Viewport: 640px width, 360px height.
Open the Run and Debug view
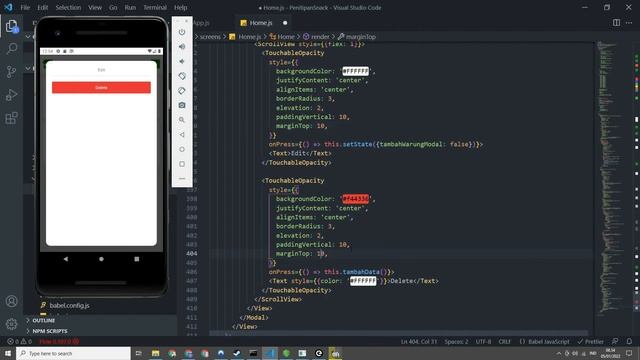click(x=12, y=95)
